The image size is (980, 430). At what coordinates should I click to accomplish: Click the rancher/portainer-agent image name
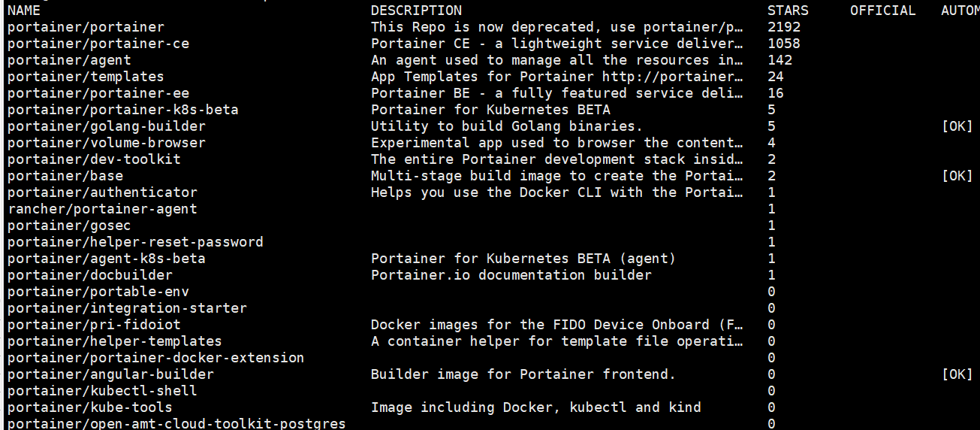102,209
